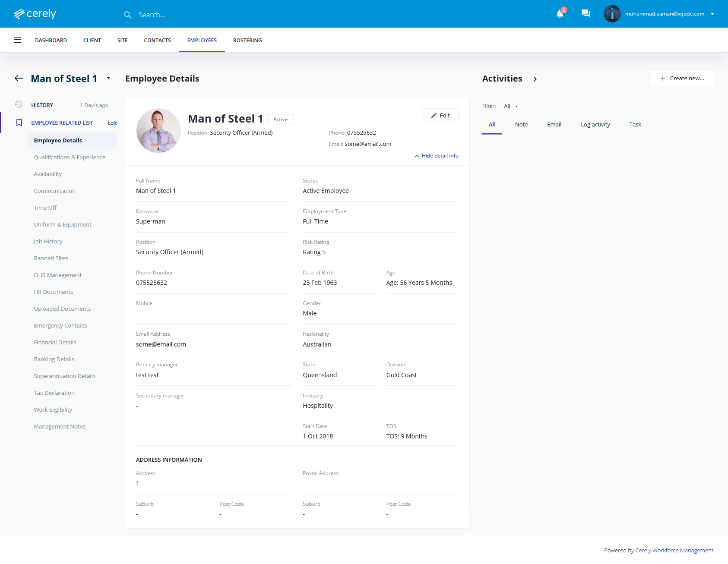
Task: Click the Security Officer (Armed) field value
Action: [170, 252]
